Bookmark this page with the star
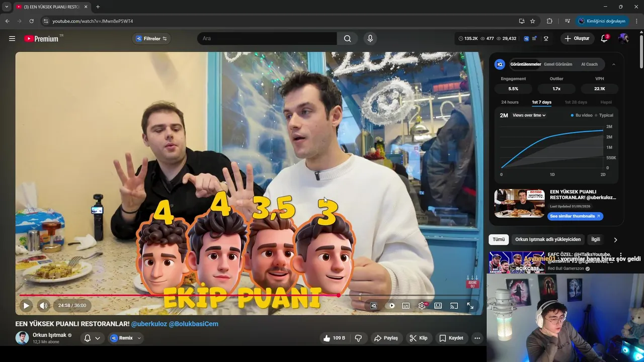The height and width of the screenshot is (362, 644). (x=532, y=21)
